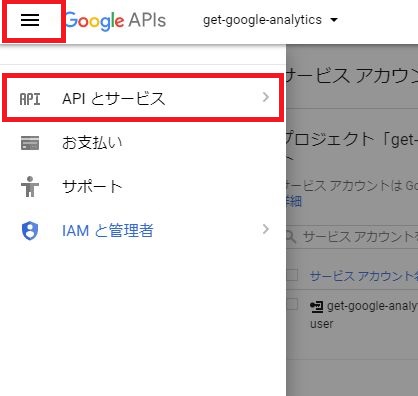Open the サポート menu item
This screenshot has height=396, width=418.
(143, 186)
